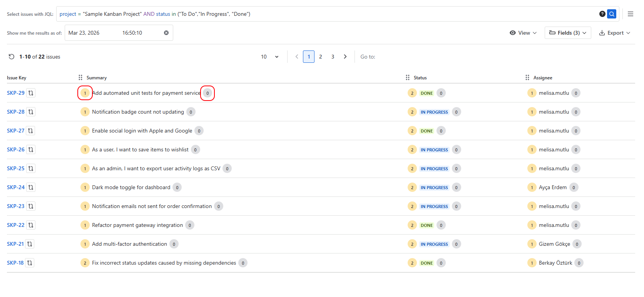
Task: Clear the date and time field
Action: click(166, 33)
